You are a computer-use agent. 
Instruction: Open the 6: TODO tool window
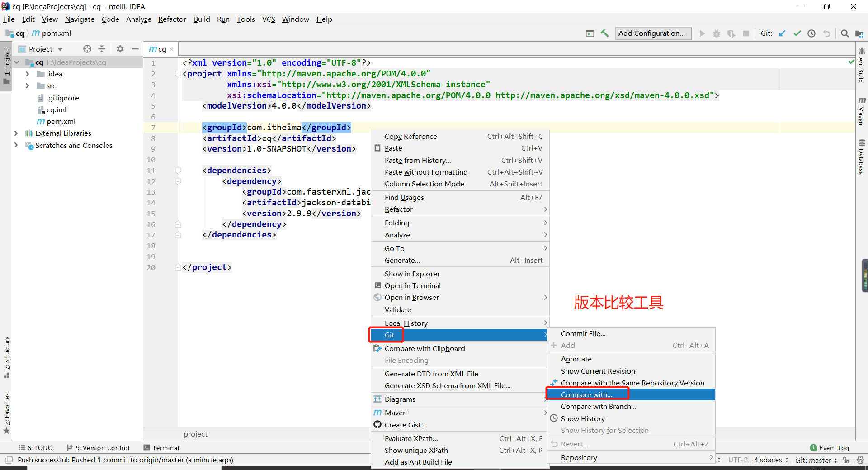[36, 448]
